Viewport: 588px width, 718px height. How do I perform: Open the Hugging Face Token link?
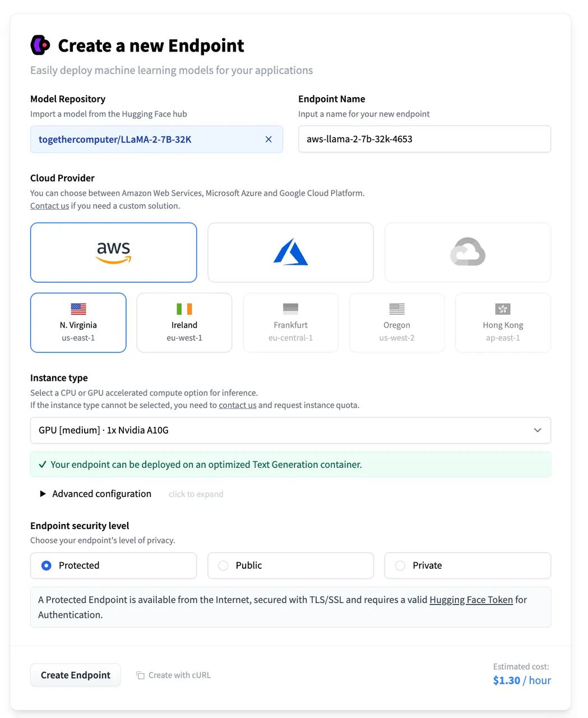(471, 600)
